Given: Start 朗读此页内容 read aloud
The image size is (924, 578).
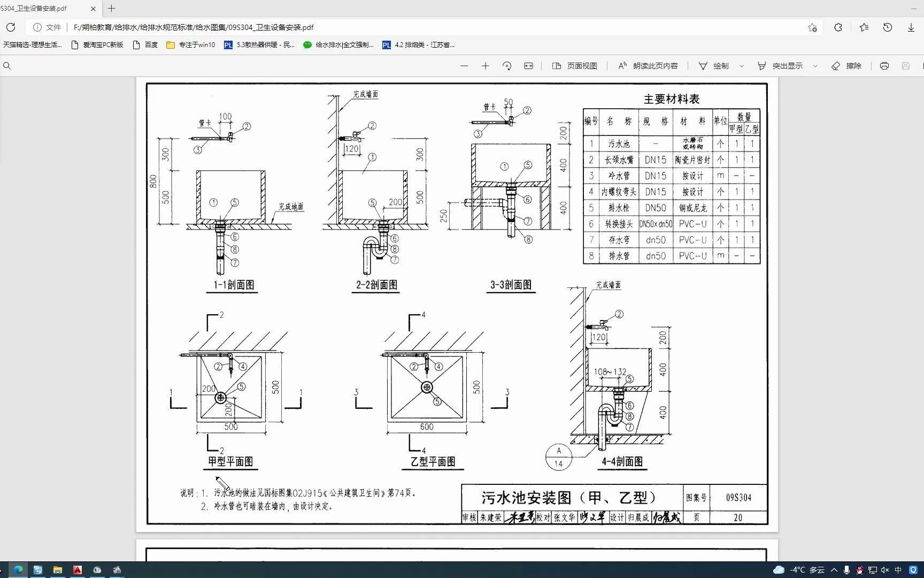Looking at the screenshot, I should pyautogui.click(x=648, y=66).
